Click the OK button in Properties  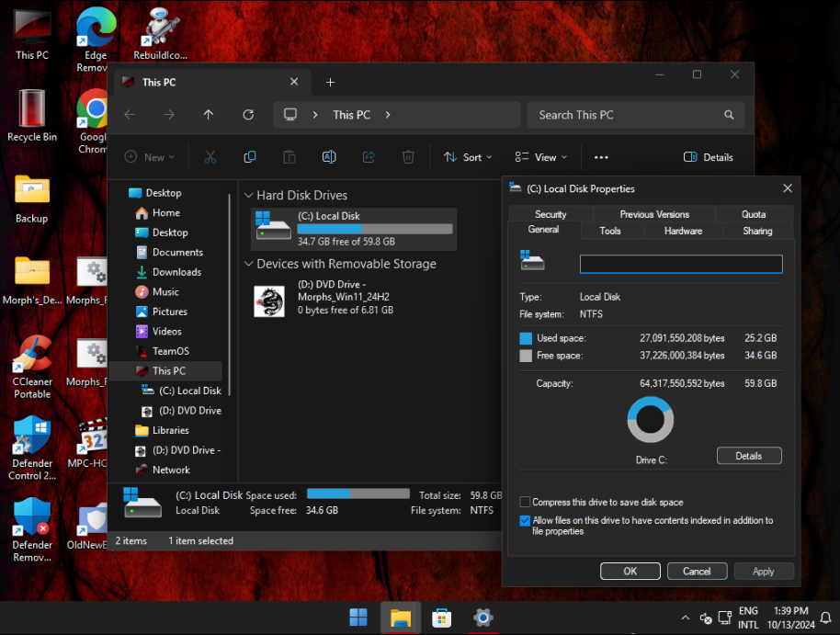(x=630, y=572)
